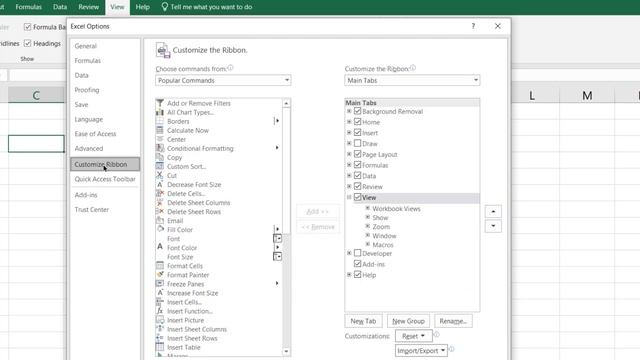Click the Rename button
This screenshot has width=640, height=360.
pos(453,321)
